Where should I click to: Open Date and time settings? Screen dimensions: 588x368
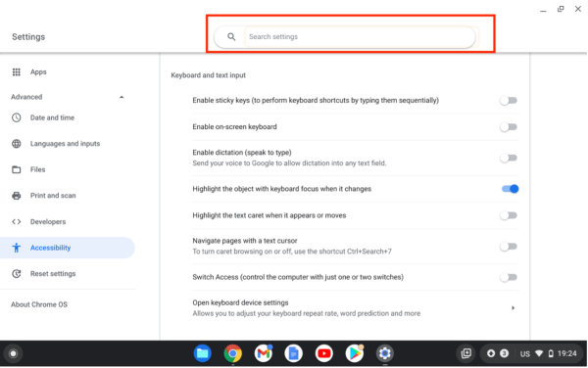(52, 117)
